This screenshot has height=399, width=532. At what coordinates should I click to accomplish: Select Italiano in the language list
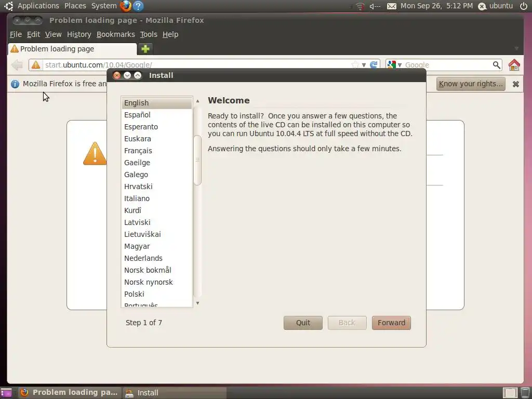tap(157, 198)
